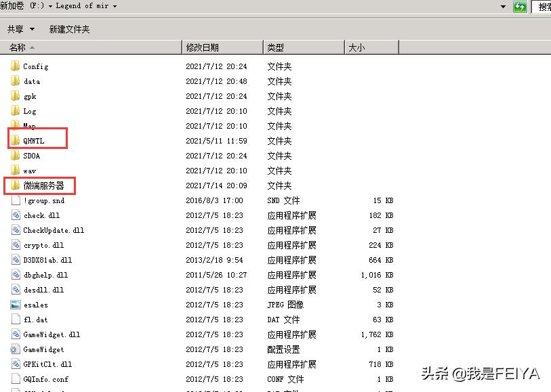
Task: Click the green refresh icon in the address bar
Action: pos(519,7)
